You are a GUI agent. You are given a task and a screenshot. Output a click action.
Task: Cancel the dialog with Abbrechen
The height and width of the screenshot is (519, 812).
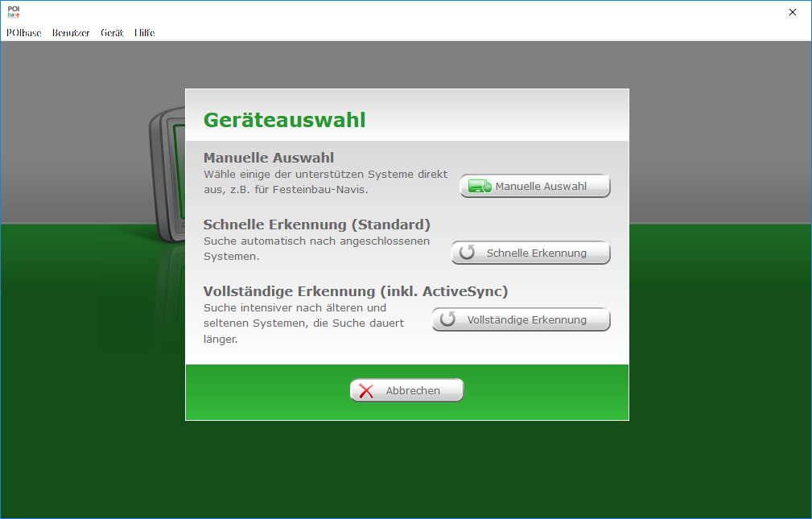point(407,391)
